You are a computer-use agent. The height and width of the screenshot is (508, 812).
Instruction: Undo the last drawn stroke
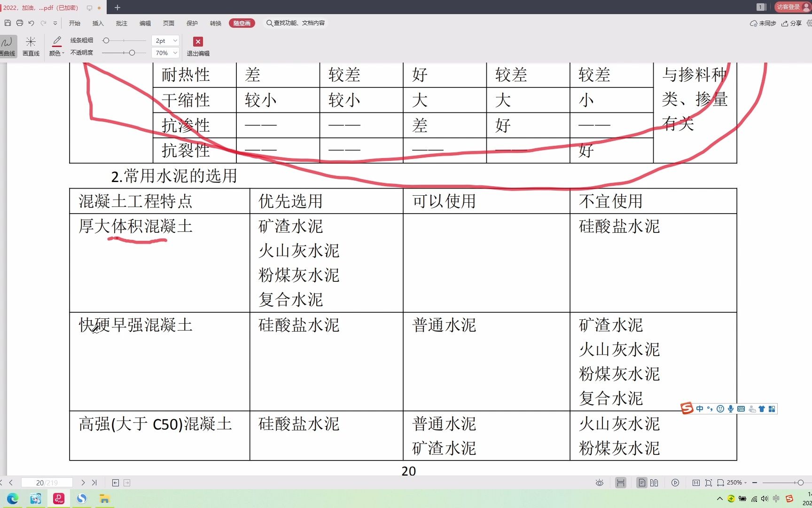(x=31, y=23)
